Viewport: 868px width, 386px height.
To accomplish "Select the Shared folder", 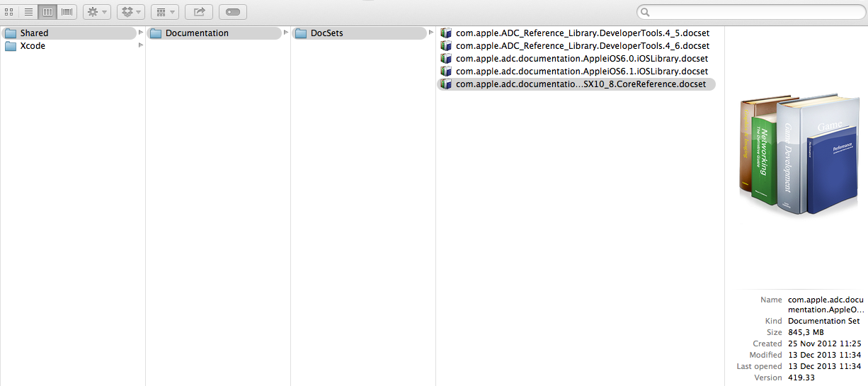I will [69, 33].
